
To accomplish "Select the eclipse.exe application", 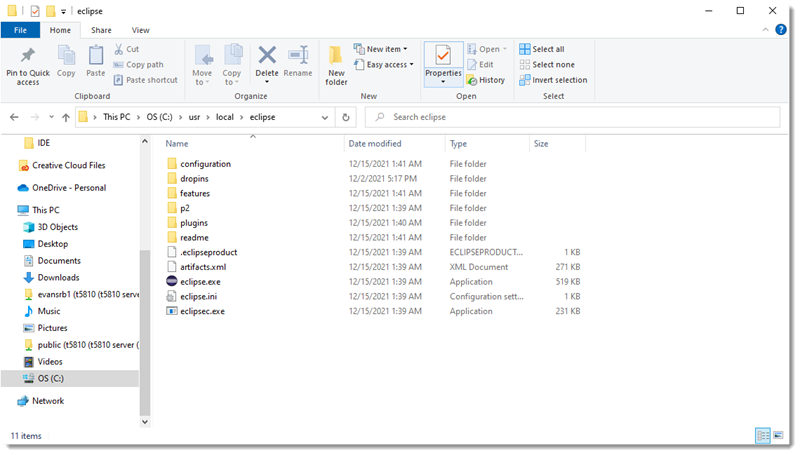I will [x=200, y=282].
